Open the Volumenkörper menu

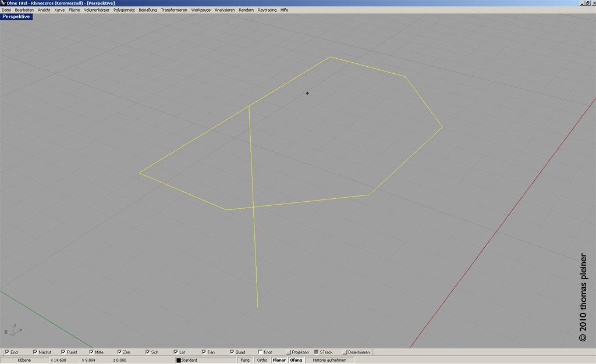pyautogui.click(x=97, y=10)
